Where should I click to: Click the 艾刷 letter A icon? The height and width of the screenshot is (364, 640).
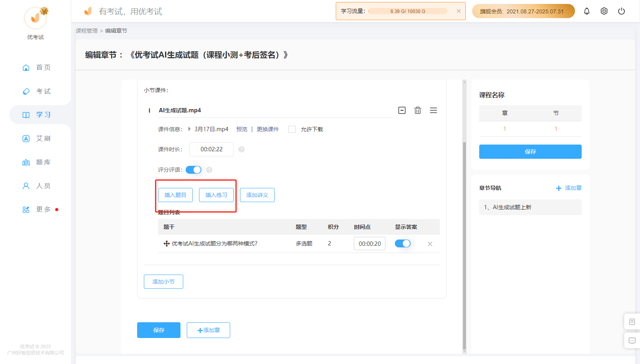26,139
